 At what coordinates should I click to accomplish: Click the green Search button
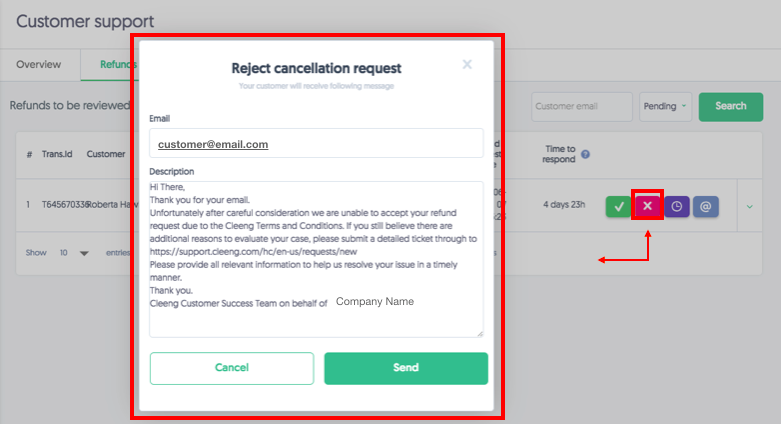click(x=731, y=107)
